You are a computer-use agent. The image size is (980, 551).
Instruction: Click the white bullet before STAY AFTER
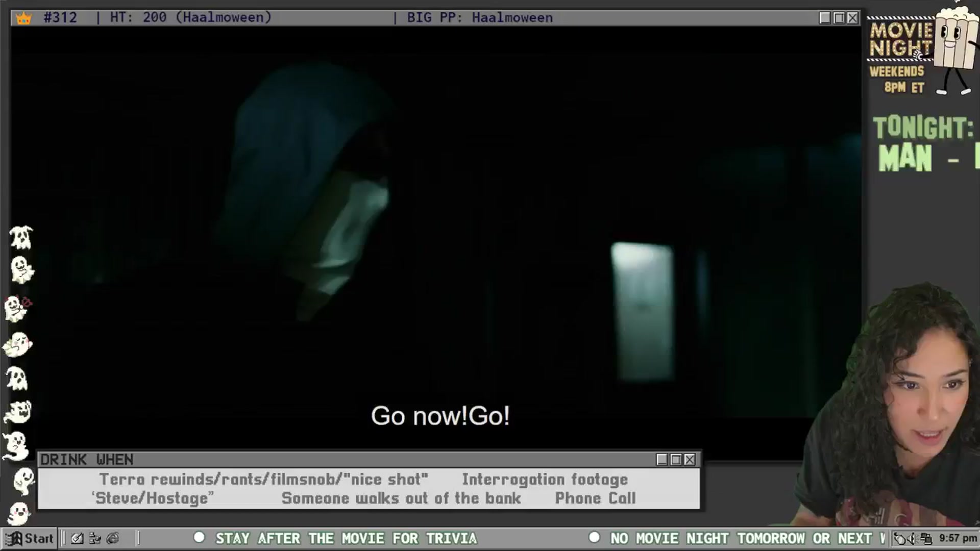199,537
